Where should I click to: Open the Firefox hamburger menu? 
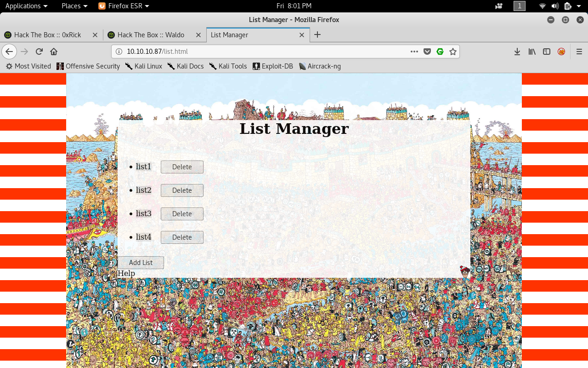(579, 52)
